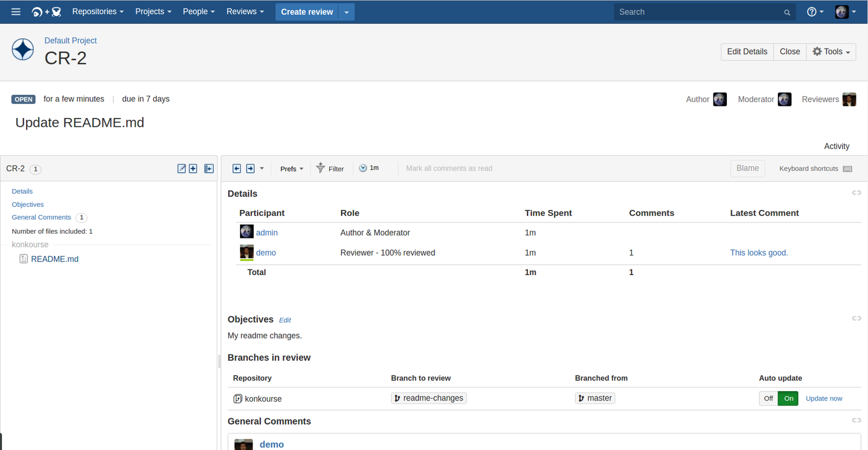Click the Default Project compass logo
Image resolution: width=868 pixels, height=450 pixels.
point(23,49)
